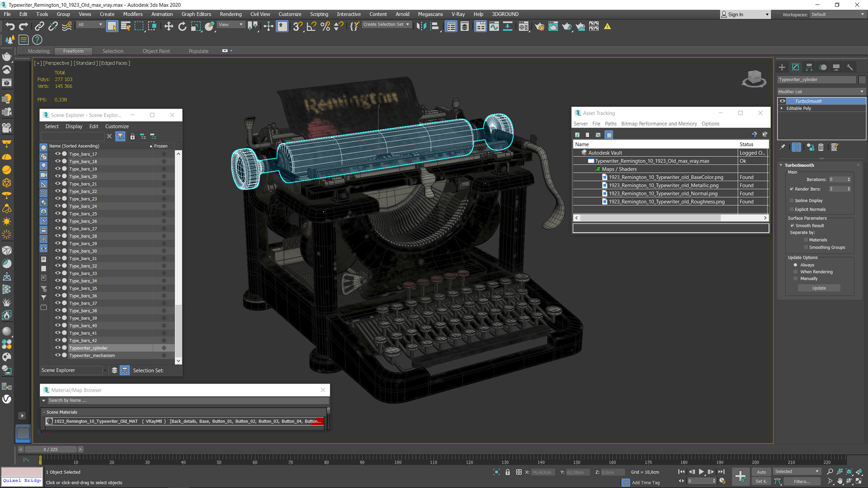Select the When Rendering update option

click(795, 272)
